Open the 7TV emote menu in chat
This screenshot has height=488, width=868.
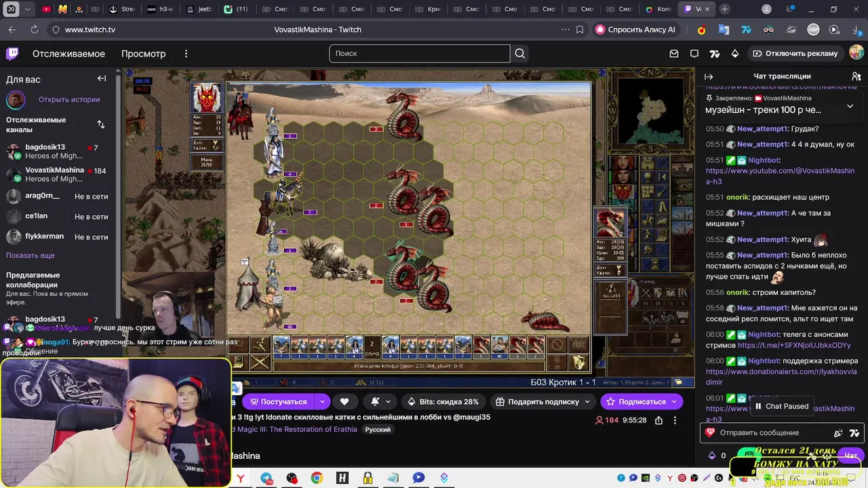pyautogui.click(x=854, y=432)
